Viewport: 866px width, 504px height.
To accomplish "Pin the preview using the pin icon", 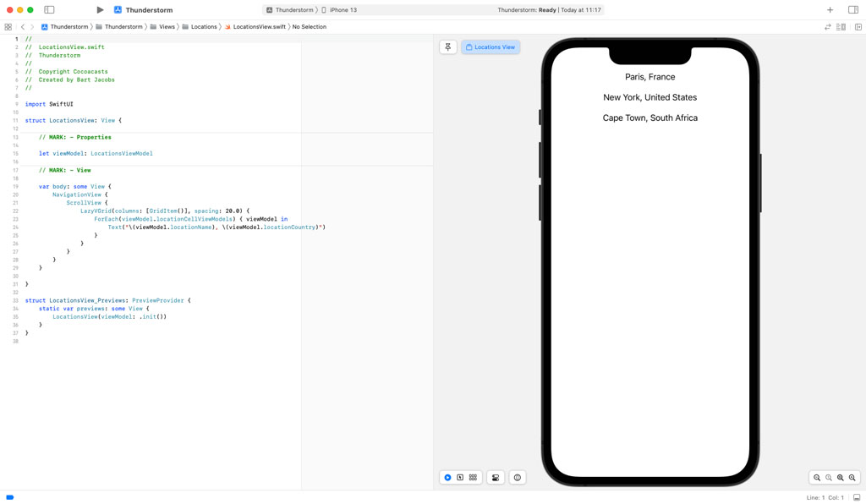I will click(447, 47).
